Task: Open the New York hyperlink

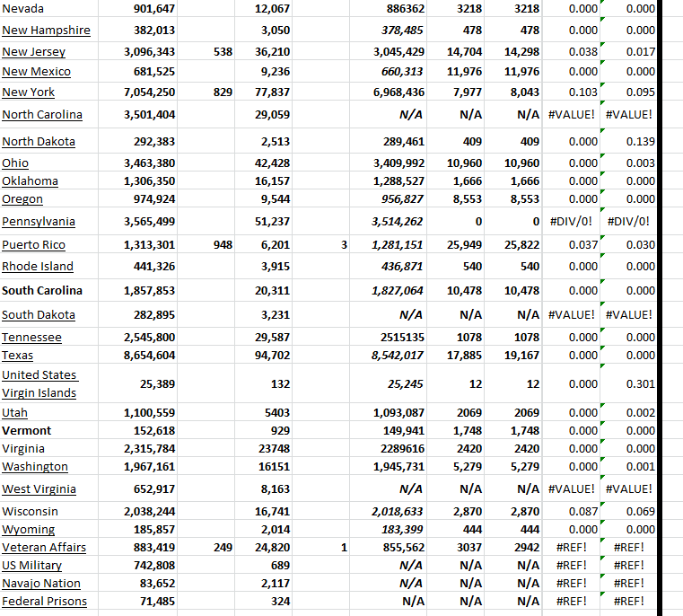Action: coord(29,92)
